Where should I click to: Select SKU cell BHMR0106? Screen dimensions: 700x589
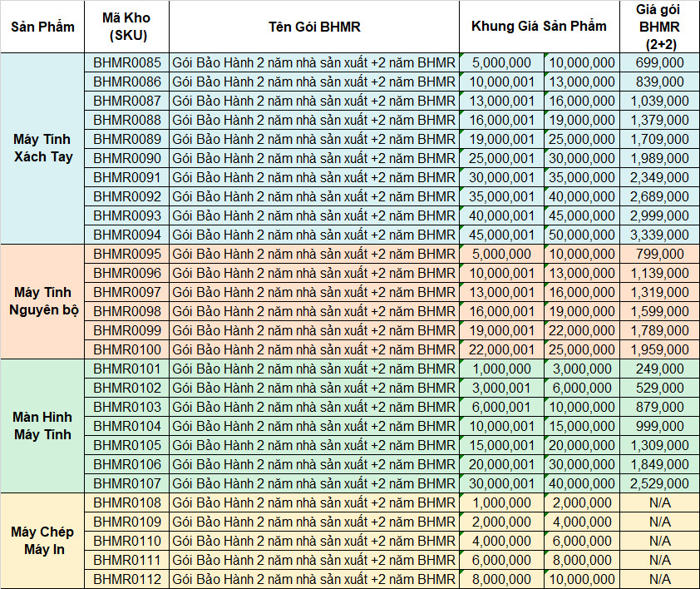(127, 464)
